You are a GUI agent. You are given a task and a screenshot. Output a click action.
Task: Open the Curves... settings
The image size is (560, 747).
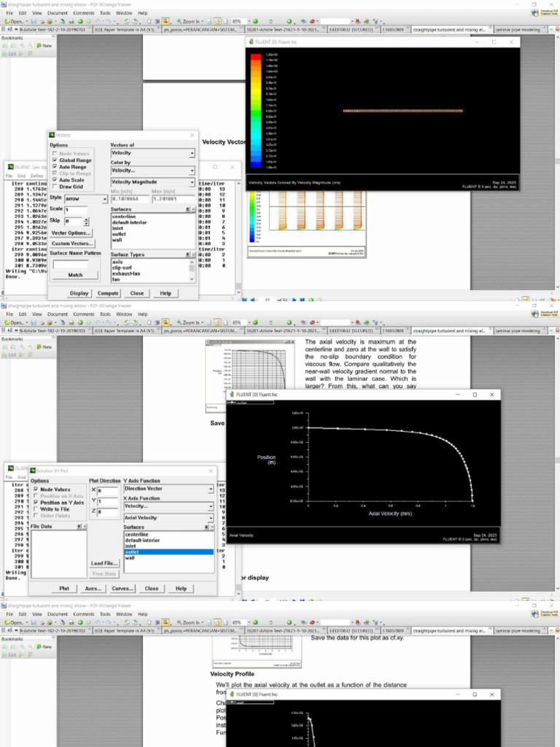(x=122, y=589)
